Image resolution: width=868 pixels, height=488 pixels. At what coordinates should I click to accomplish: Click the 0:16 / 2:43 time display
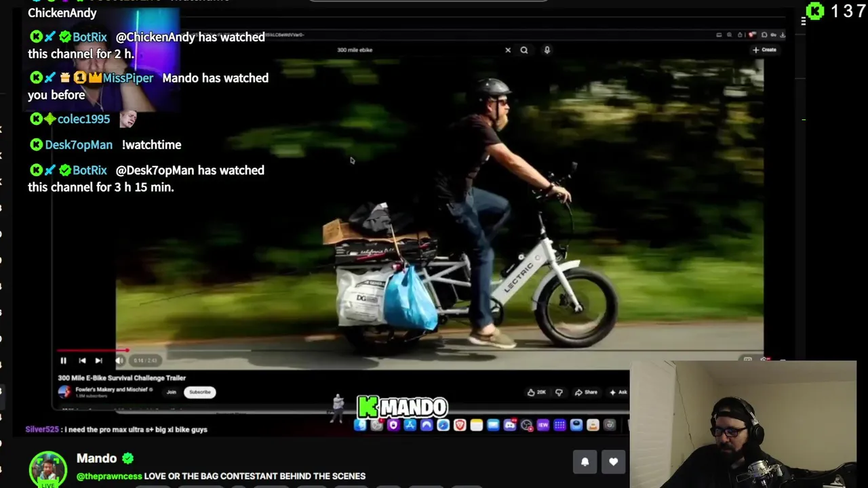click(145, 361)
